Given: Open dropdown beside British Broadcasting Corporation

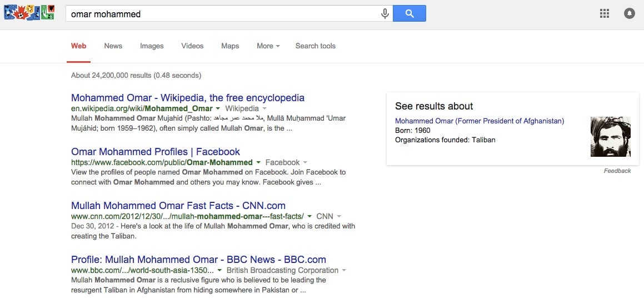Looking at the screenshot, I should click(344, 271).
